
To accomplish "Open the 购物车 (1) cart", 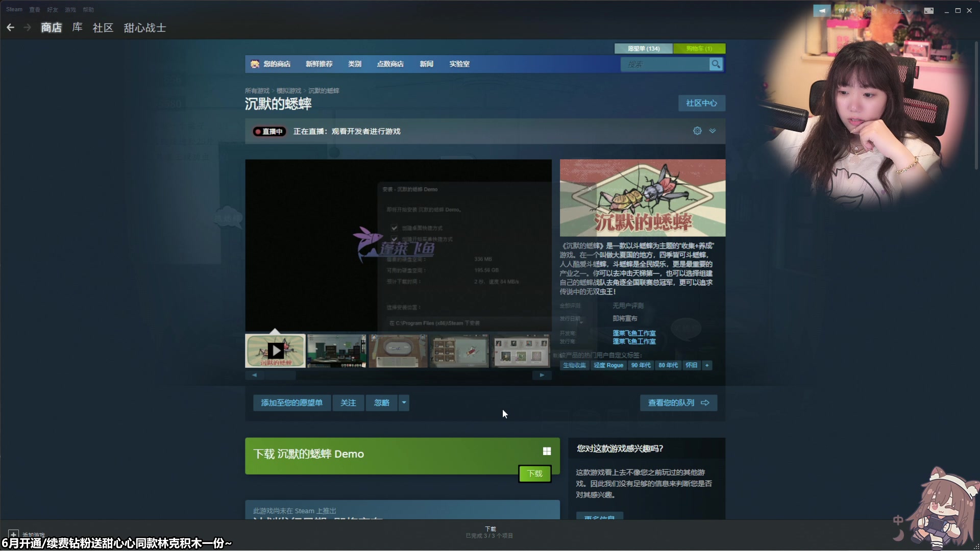I will point(699,48).
